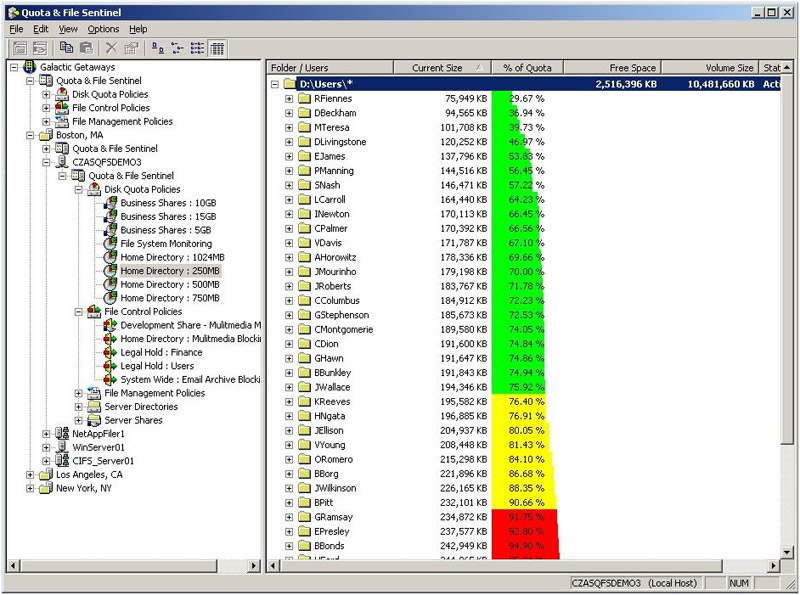The width and height of the screenshot is (800, 595).
Task: Select Home Directory : 750MB policy
Action: coord(170,298)
